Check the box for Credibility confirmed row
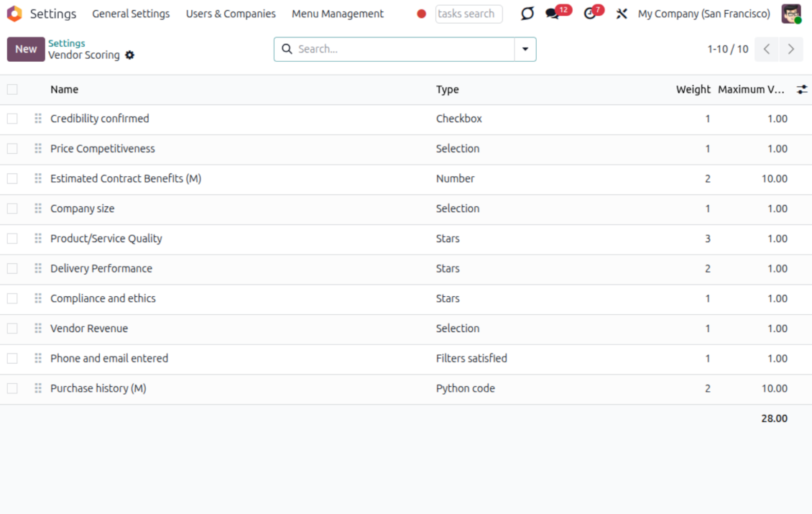The image size is (812, 514). click(x=12, y=119)
